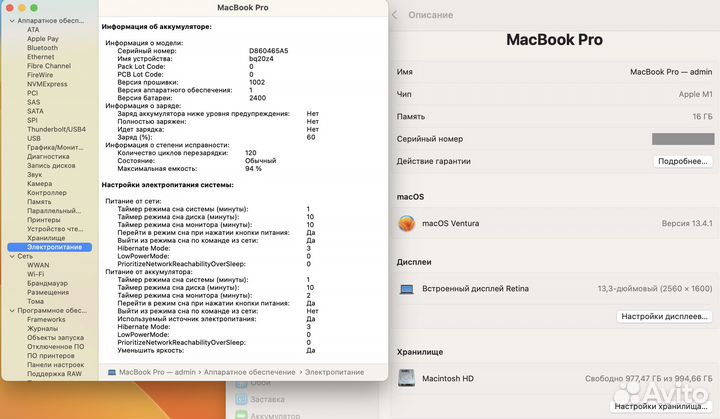
Task: Select Ethernet in the sidebar
Action: [40, 57]
